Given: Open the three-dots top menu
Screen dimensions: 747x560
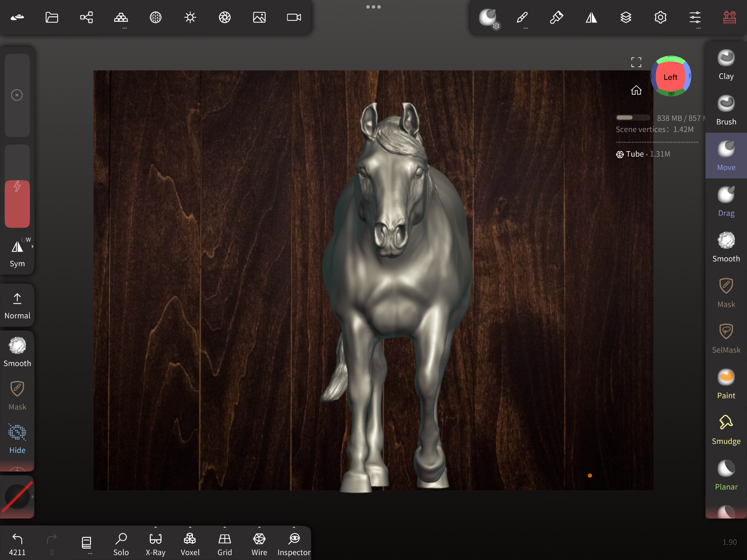Looking at the screenshot, I should (x=373, y=7).
